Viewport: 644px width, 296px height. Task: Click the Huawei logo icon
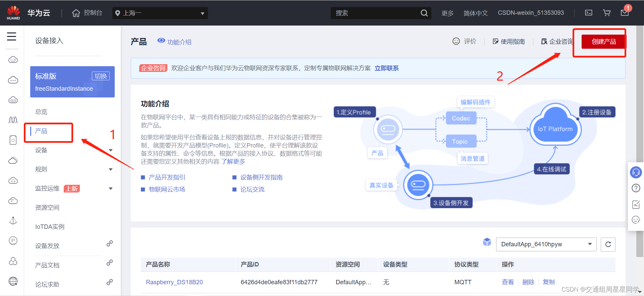tap(13, 13)
